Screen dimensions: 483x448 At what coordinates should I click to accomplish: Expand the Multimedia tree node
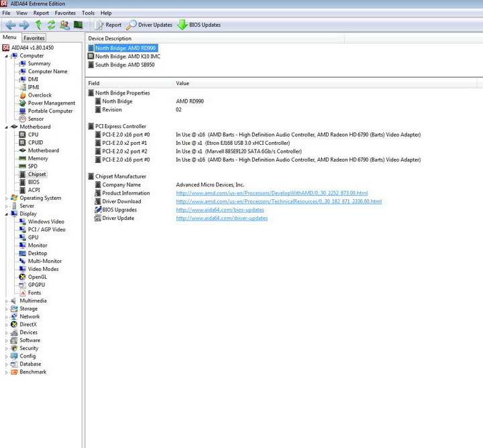(6, 301)
